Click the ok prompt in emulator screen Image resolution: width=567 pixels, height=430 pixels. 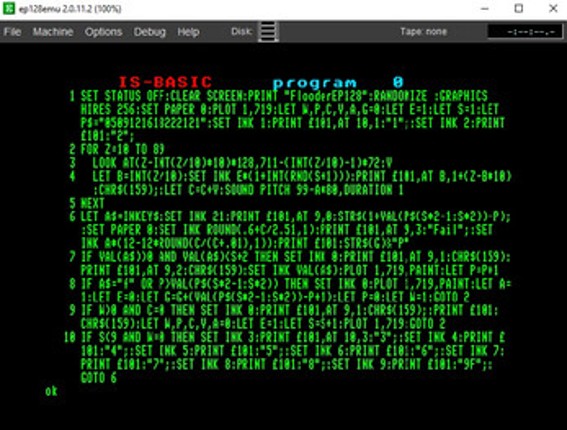[51, 391]
